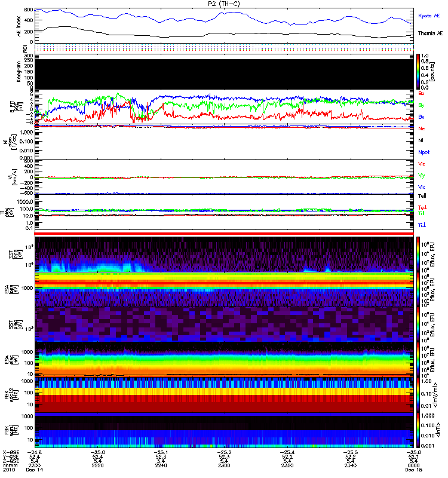448x478 pixels.
Task: Click the ESA ions Eflux color bar
Action: coord(418,290)
